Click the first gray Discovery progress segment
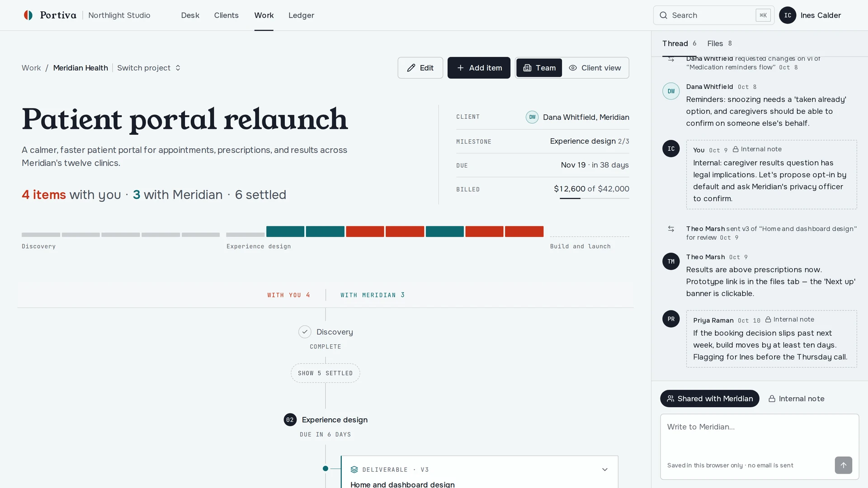 pyautogui.click(x=41, y=235)
